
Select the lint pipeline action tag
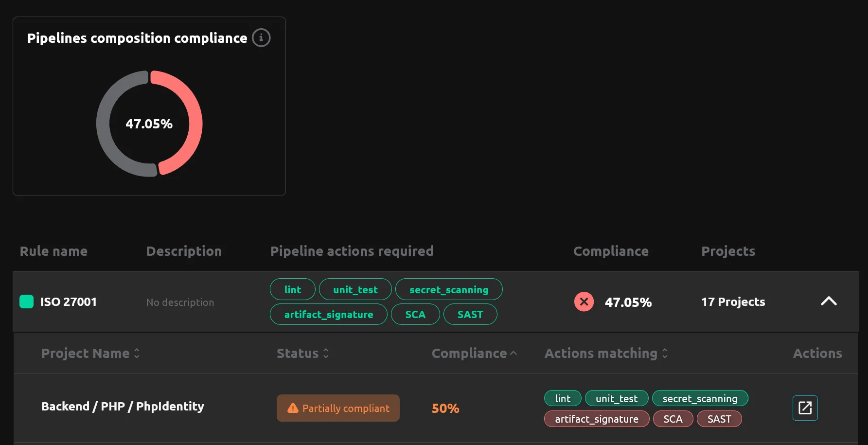pyautogui.click(x=292, y=289)
